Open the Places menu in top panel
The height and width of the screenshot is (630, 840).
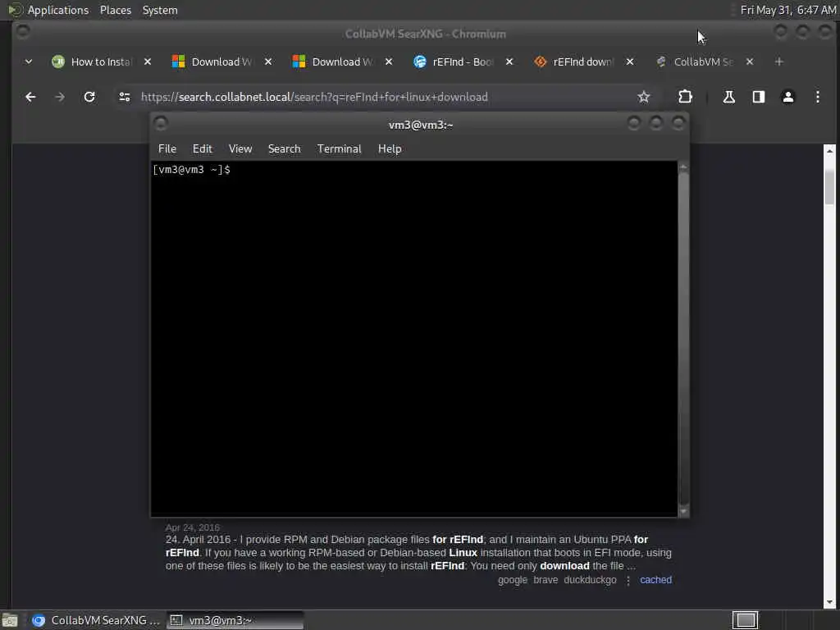click(x=116, y=10)
